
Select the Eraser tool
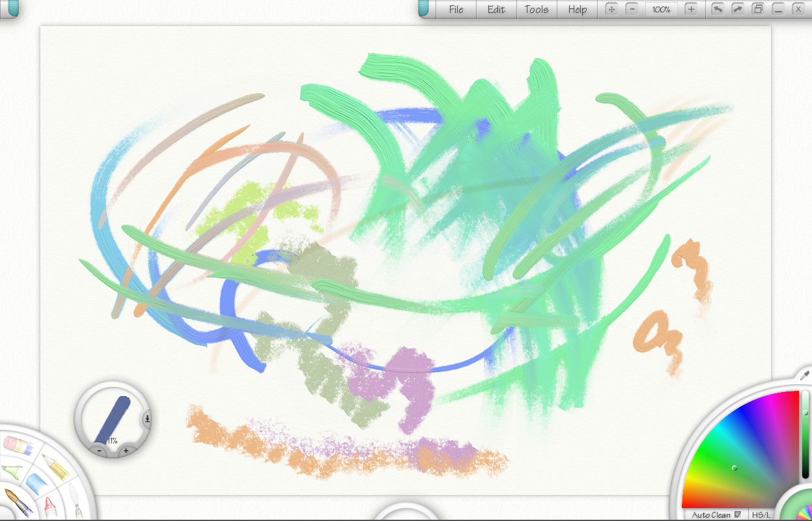point(18,445)
